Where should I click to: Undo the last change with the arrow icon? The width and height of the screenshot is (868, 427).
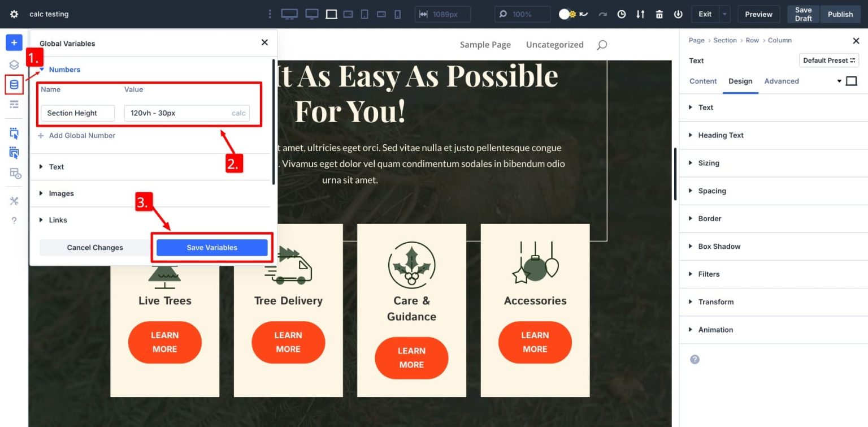point(584,14)
